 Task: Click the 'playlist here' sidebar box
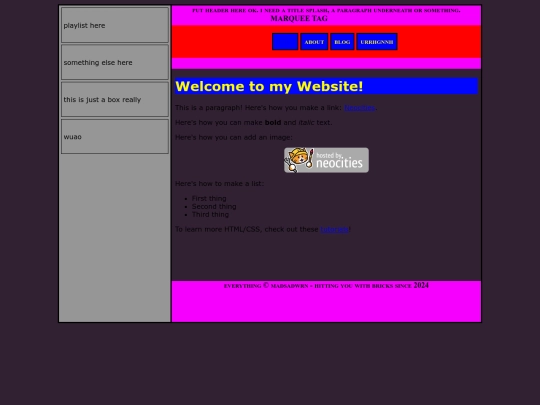coord(115,25)
